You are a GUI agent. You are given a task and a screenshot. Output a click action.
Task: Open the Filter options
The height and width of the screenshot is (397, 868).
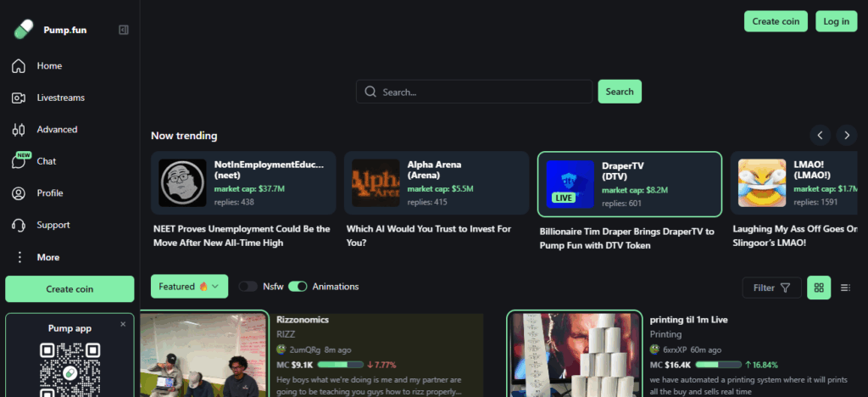click(x=771, y=288)
